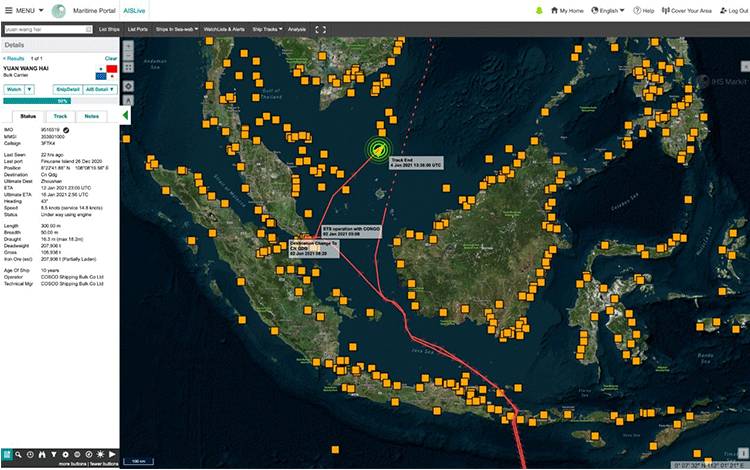
Task: Click the verified check icon beside IMO number
Action: pos(66,130)
